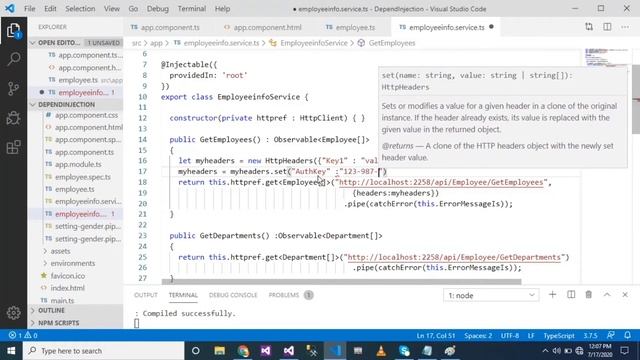Open Windows Start menu

11,351
